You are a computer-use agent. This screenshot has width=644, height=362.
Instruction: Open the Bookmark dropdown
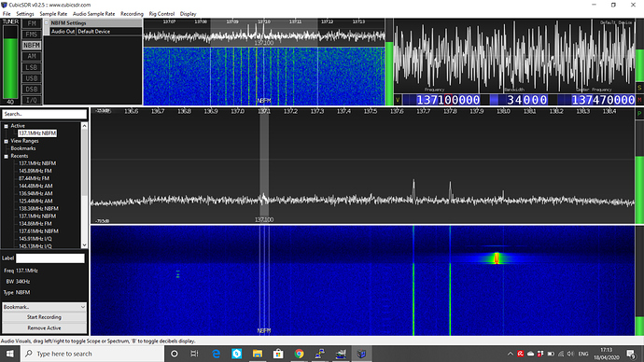(45, 307)
